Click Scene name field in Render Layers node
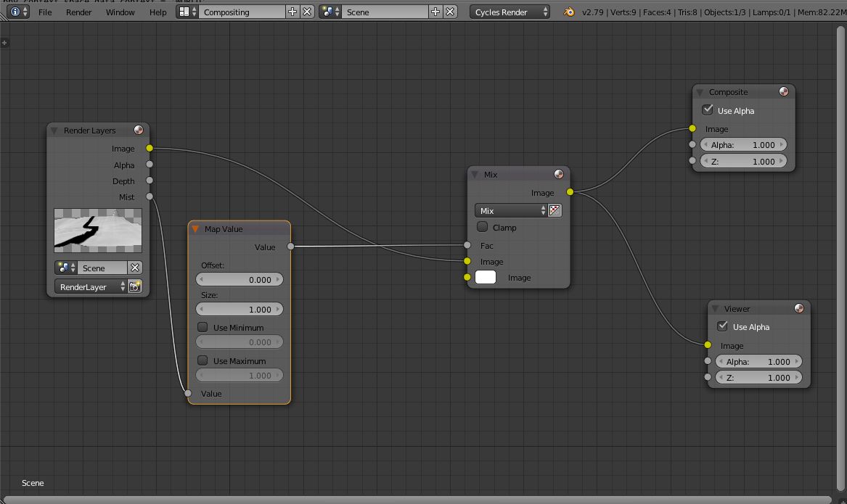Viewport: 847px width, 504px height. tap(102, 268)
